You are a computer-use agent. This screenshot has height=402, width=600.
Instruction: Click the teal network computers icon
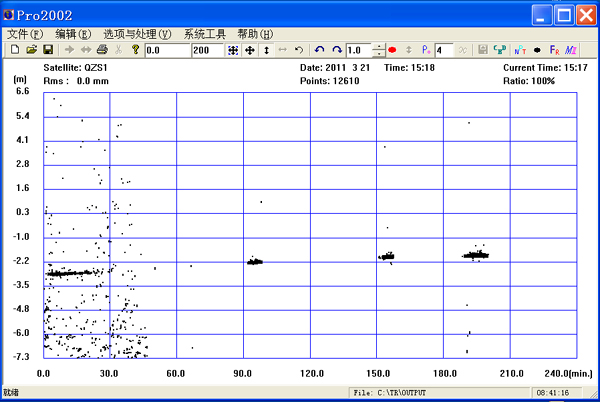point(500,50)
